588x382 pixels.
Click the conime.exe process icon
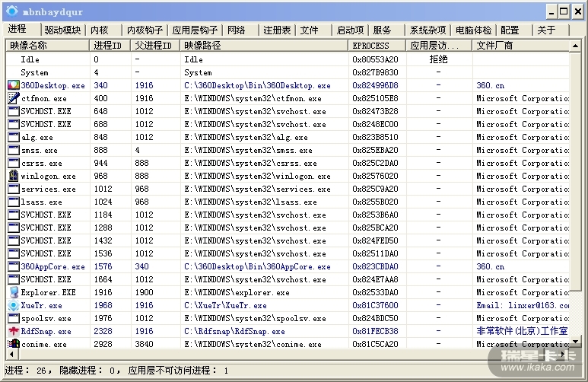(14, 343)
